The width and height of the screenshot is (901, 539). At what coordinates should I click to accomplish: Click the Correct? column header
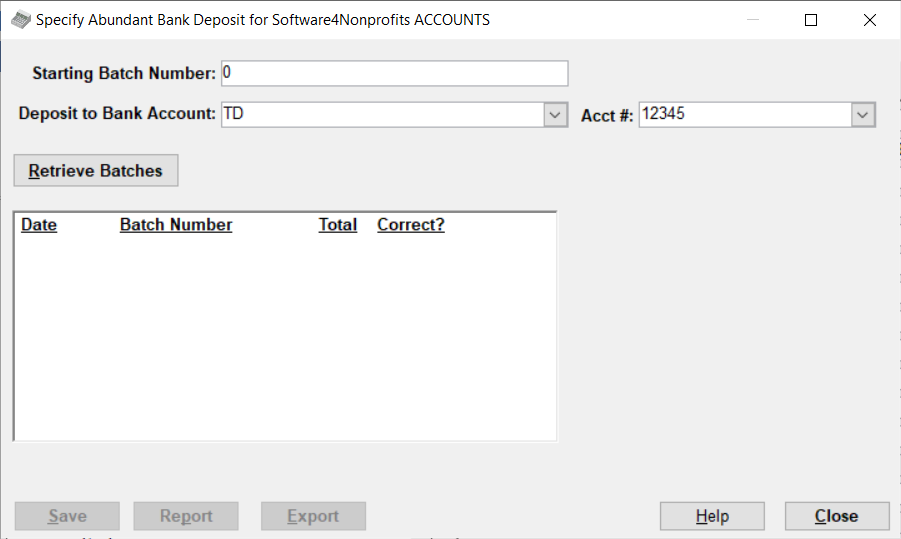click(411, 225)
